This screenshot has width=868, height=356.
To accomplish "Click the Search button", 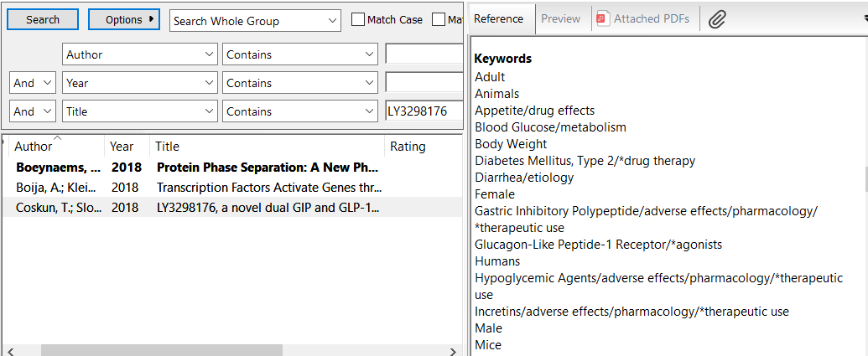I will pyautogui.click(x=42, y=19).
